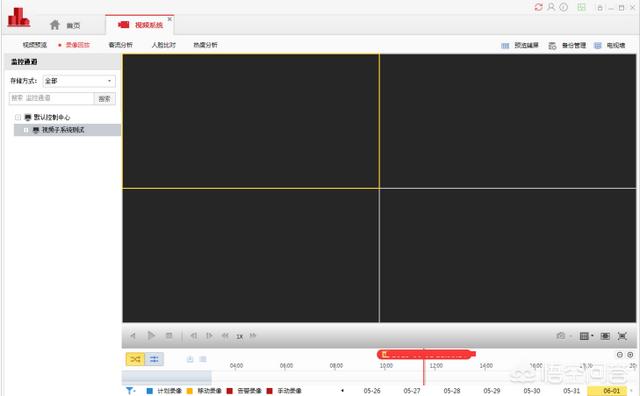Open the 视频预览 sub-tab
Image resolution: width=640 pixels, height=396 pixels.
pos(35,45)
